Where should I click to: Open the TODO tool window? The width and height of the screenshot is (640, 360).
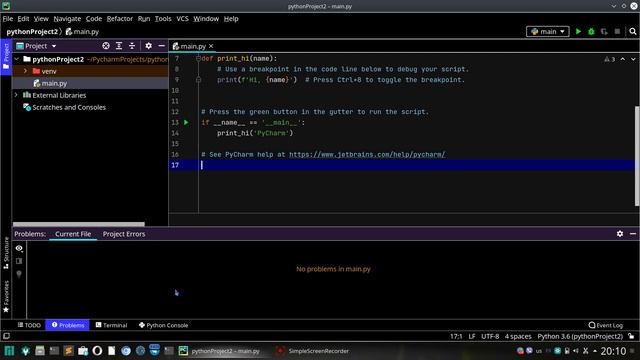(29, 325)
